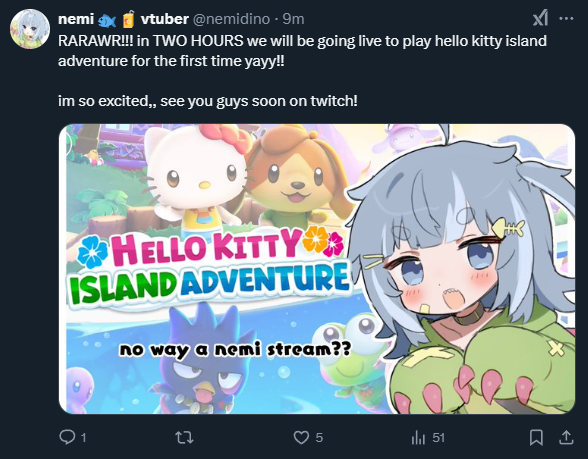
Task: Open the Hello Kitty Island Adventure image
Action: coord(317,269)
